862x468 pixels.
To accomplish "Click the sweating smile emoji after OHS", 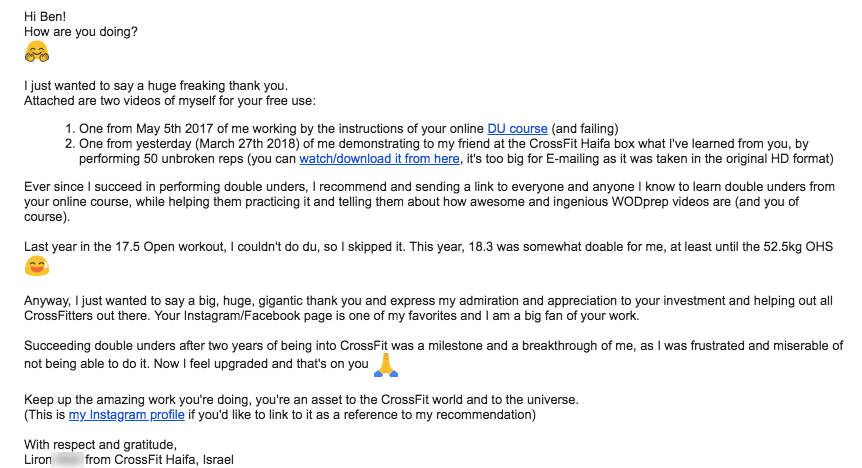I will click(x=37, y=266).
